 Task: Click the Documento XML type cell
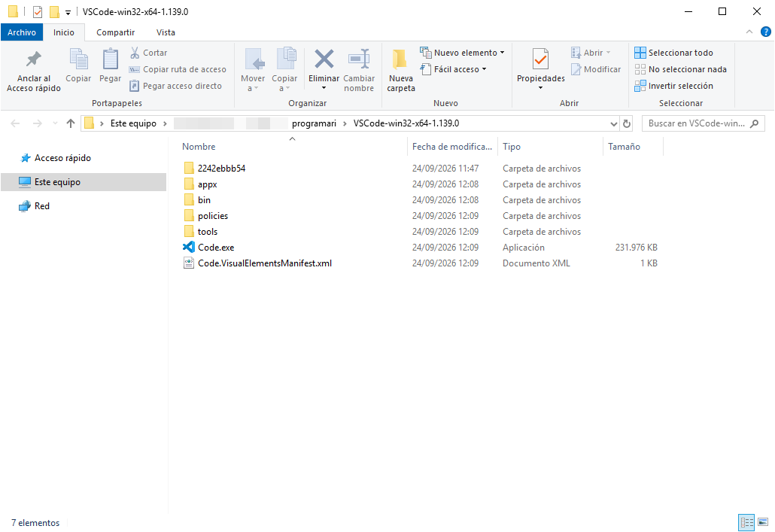[x=536, y=263]
